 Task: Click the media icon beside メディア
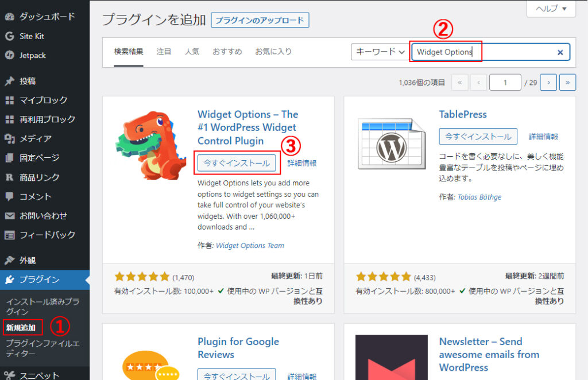pyautogui.click(x=10, y=139)
